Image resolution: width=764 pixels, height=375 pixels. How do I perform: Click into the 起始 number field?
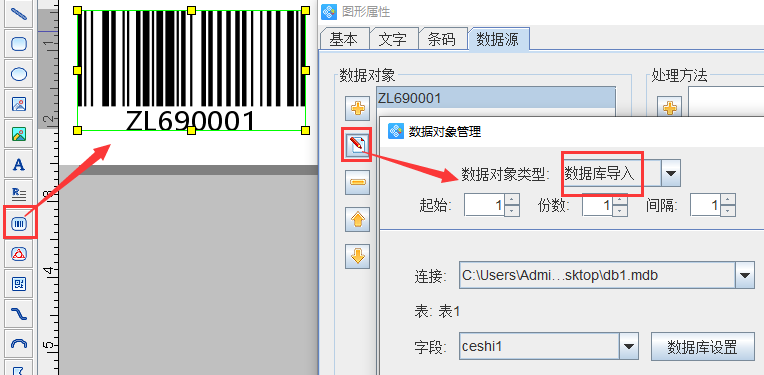click(484, 205)
